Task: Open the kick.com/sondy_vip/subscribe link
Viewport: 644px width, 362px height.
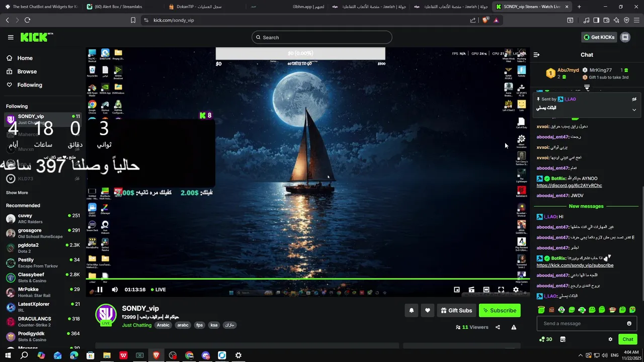Action: point(575,265)
